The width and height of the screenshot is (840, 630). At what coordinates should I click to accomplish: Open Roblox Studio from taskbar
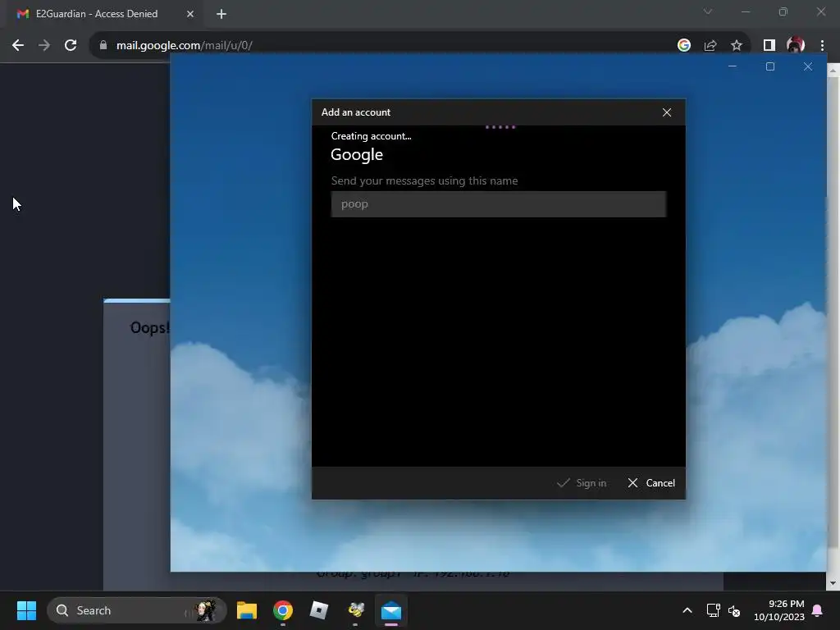tap(319, 610)
